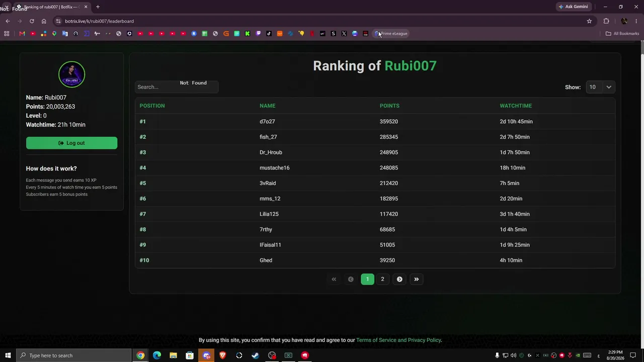Open the Chrome extensions puzzle icon

coord(606,21)
